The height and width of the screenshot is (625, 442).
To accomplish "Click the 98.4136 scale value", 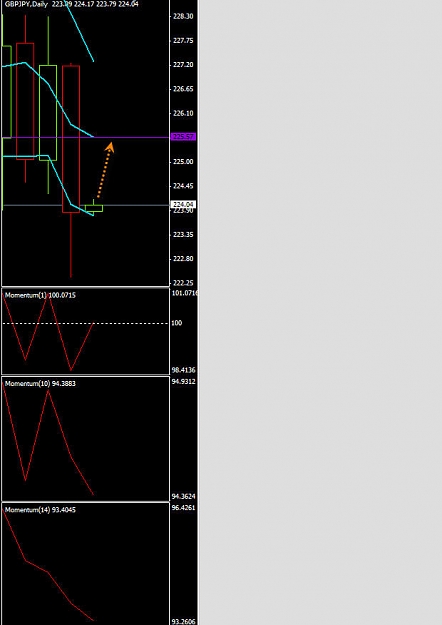I will coord(184,370).
